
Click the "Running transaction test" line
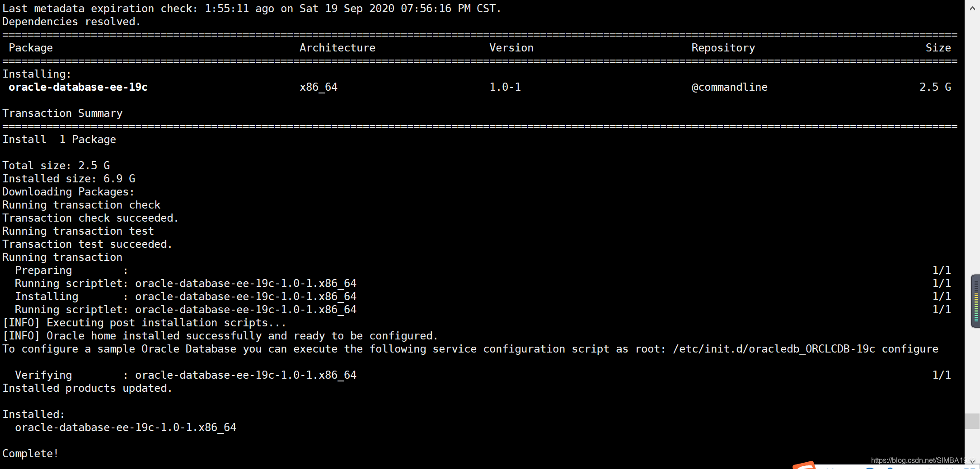(78, 231)
